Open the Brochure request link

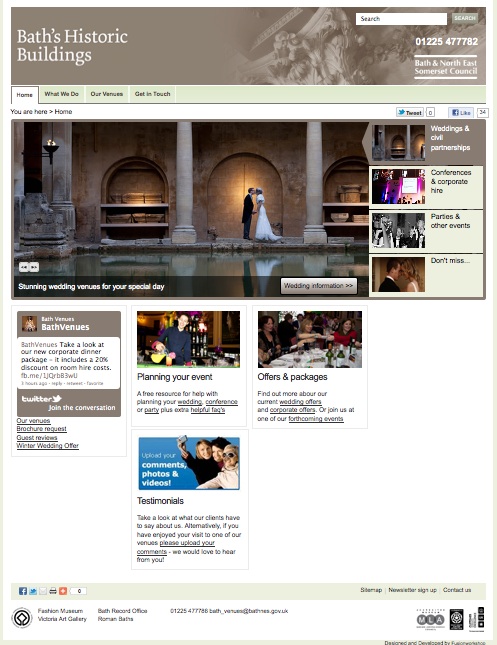click(x=42, y=429)
